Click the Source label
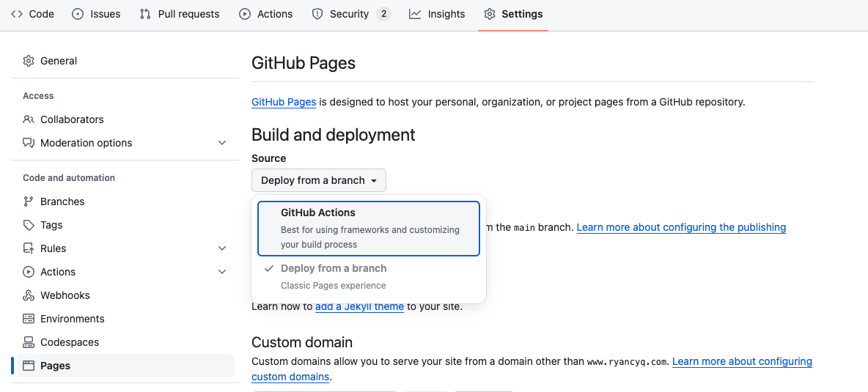The image size is (868, 392). point(269,158)
